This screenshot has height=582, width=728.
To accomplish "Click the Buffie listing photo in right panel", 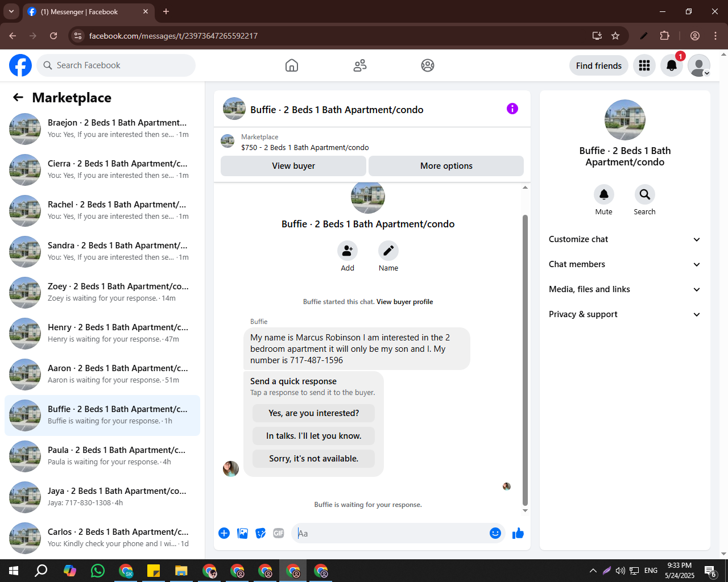I will (625, 120).
